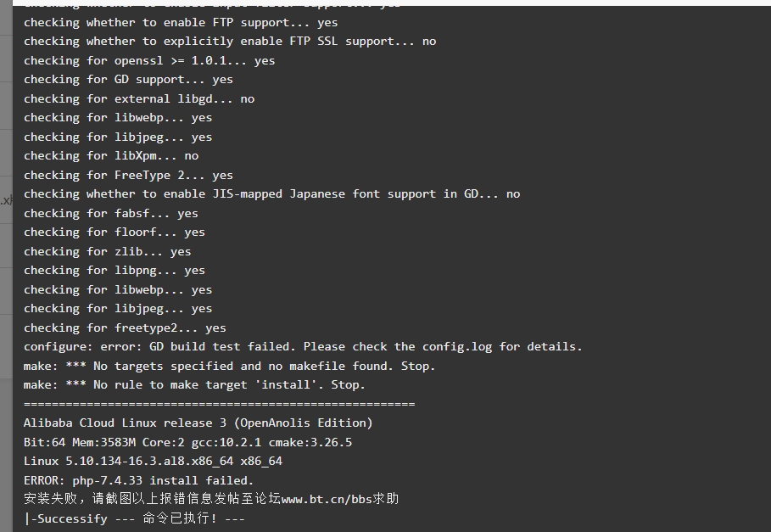Viewport: 771px width, 532px height.
Task: Click the Successify command executed line
Action: click(134, 518)
